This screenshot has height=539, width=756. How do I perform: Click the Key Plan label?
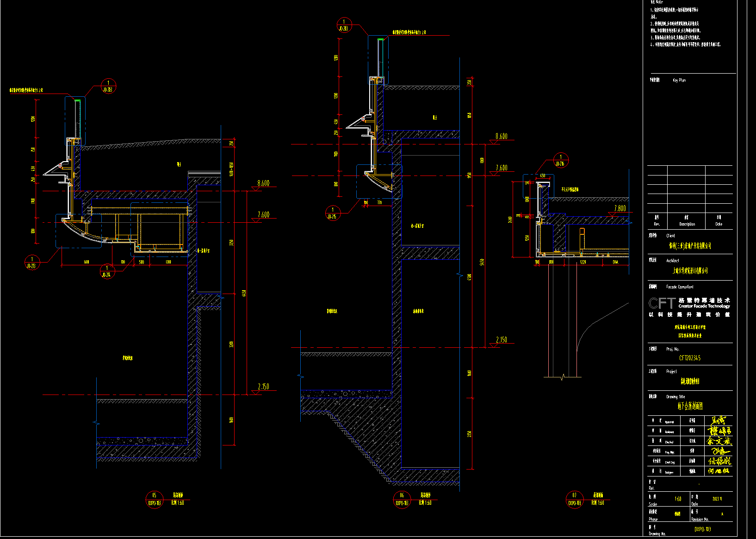[x=679, y=81]
